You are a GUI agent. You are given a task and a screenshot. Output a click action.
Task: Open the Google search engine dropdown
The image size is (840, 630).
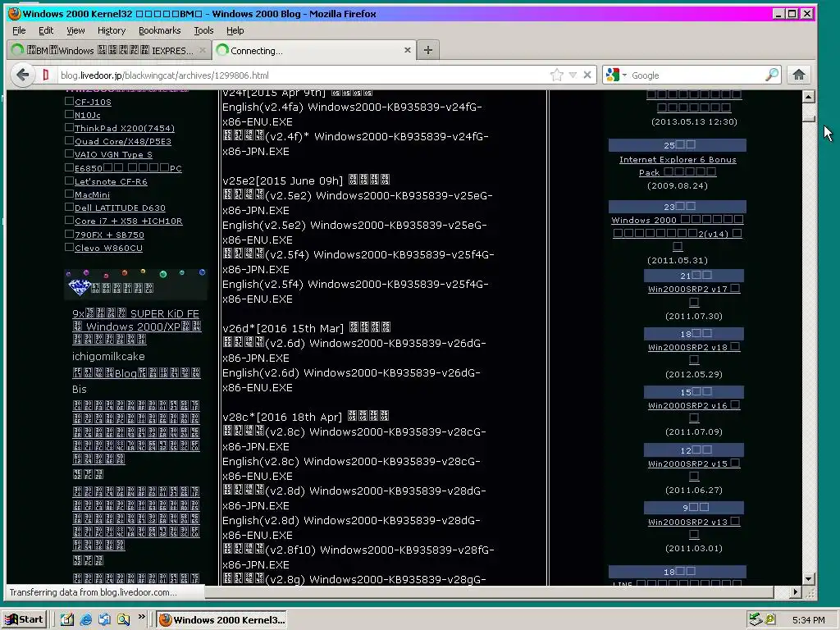click(617, 75)
